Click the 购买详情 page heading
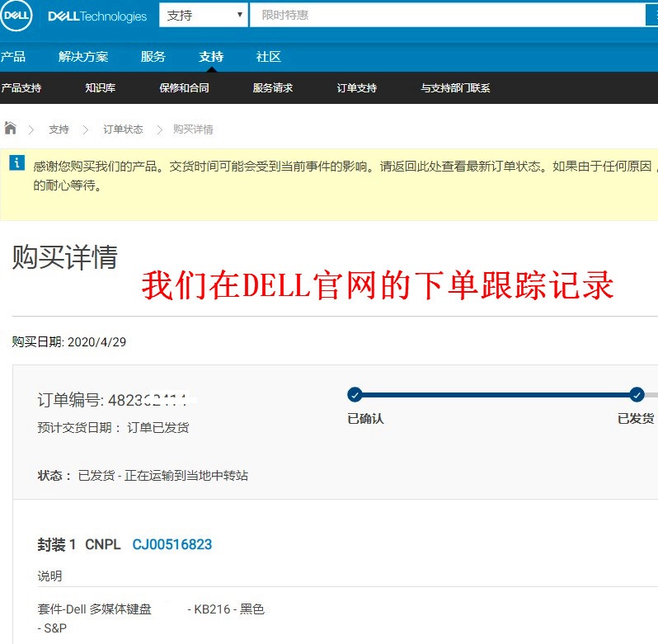This screenshot has height=644, width=658. (64, 256)
